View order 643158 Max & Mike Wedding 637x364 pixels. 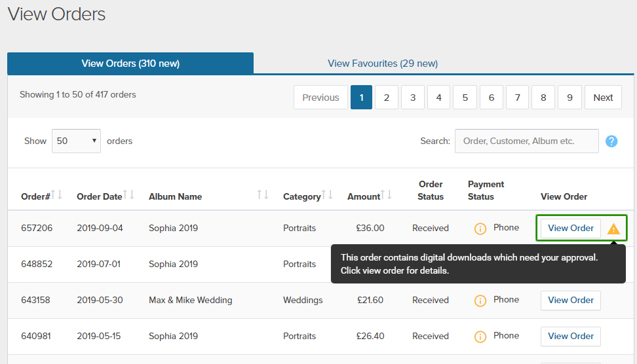(x=570, y=300)
